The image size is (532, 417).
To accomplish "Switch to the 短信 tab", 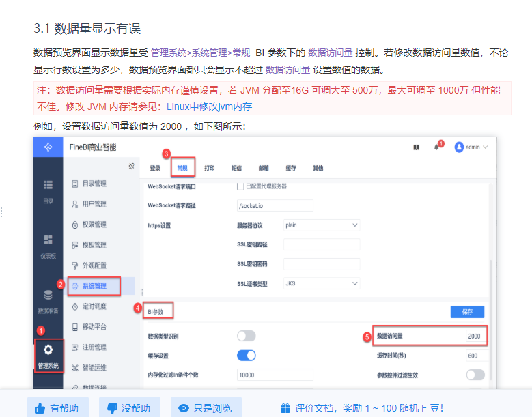I will pyautogui.click(x=236, y=168).
